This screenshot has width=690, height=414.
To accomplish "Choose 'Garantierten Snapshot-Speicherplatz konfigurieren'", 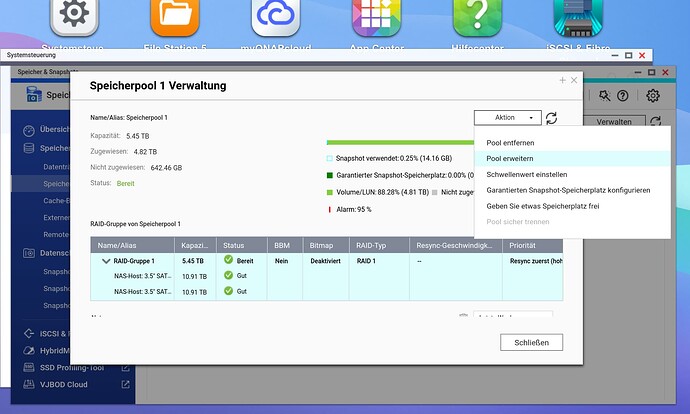I will (x=568, y=190).
